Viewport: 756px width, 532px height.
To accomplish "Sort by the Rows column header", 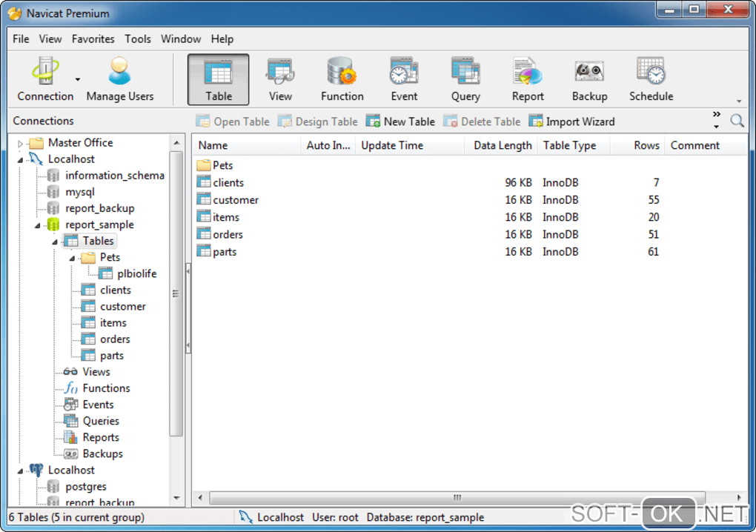I will (637, 145).
